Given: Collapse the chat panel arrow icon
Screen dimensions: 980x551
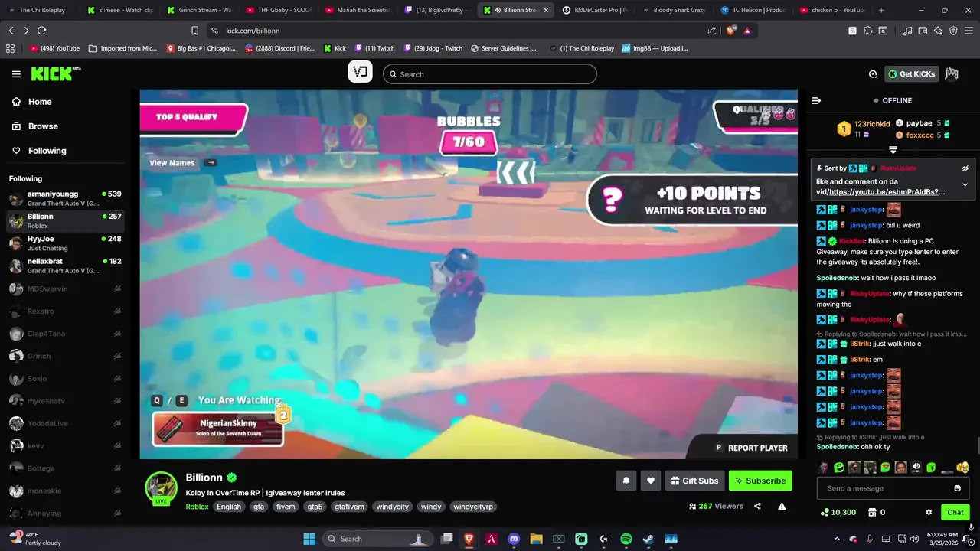Looking at the screenshot, I should click(x=816, y=100).
